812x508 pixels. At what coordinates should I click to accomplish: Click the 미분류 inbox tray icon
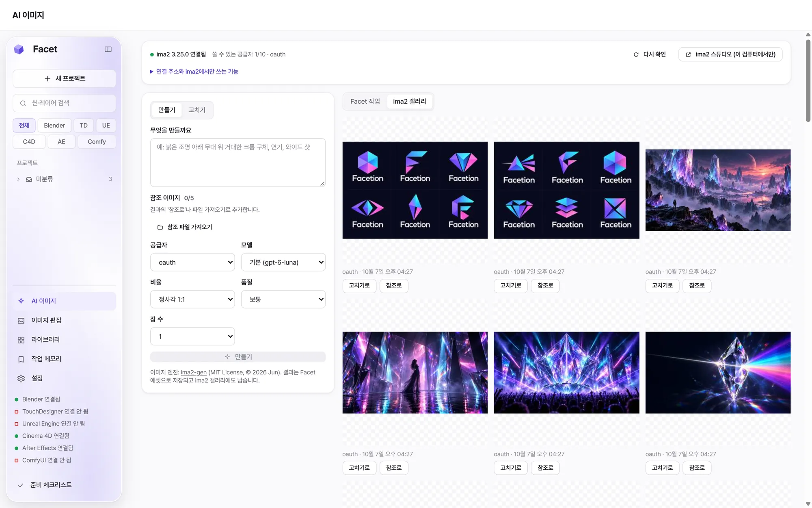29,179
